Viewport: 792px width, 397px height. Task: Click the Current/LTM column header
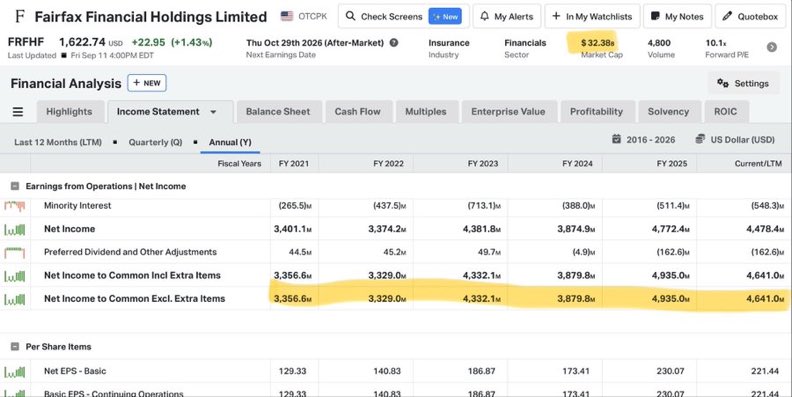point(758,164)
